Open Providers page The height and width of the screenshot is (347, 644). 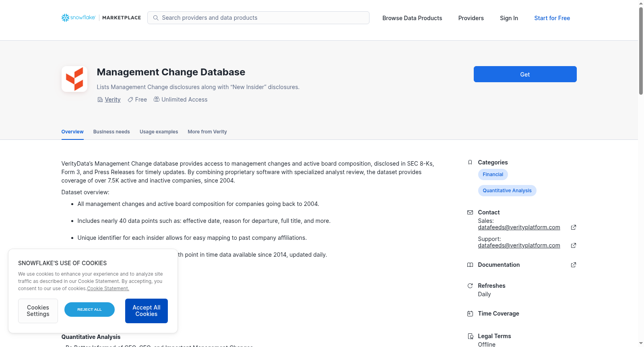point(471,18)
